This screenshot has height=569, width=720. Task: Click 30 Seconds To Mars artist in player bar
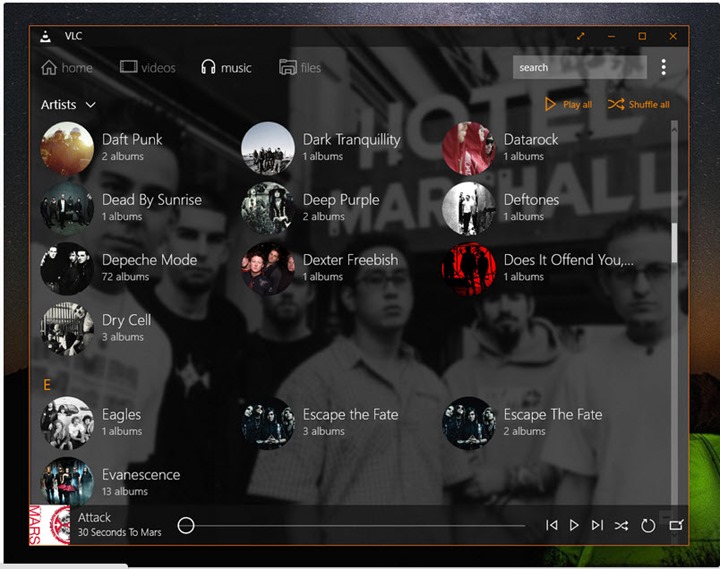(119, 532)
